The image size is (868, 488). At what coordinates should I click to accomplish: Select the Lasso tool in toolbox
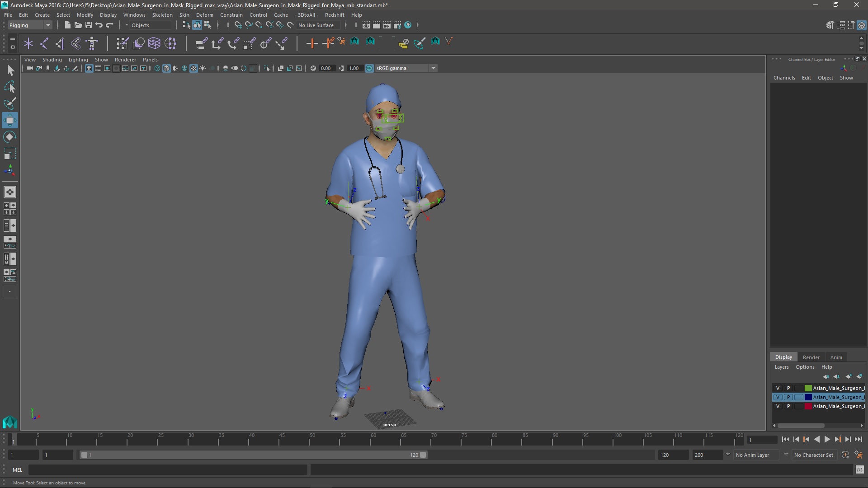click(x=10, y=87)
